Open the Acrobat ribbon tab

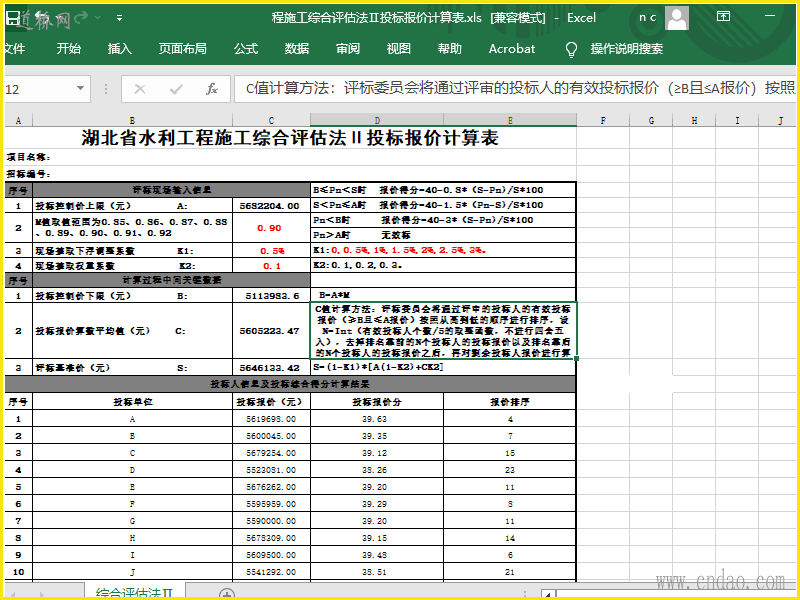click(x=512, y=49)
